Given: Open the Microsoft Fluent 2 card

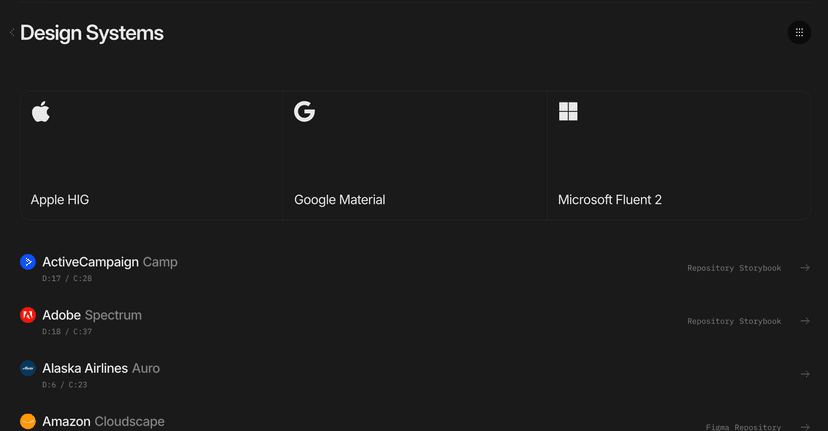Looking at the screenshot, I should click(679, 155).
